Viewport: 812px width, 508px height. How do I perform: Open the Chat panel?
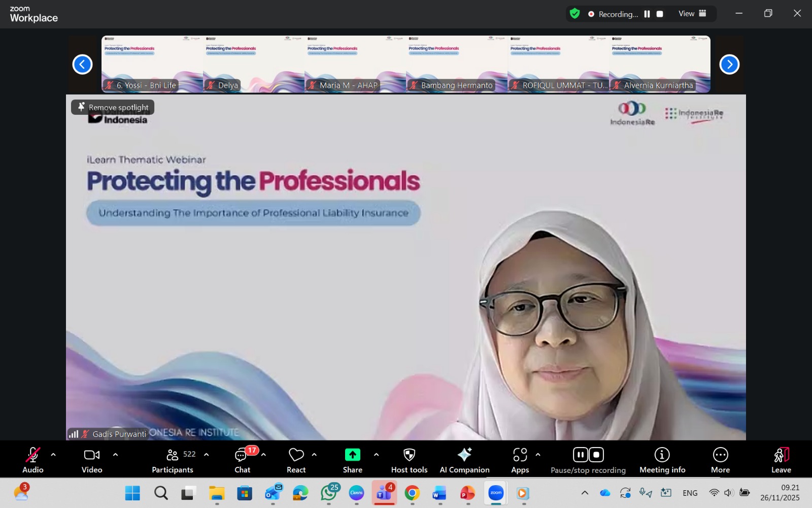coord(242,459)
